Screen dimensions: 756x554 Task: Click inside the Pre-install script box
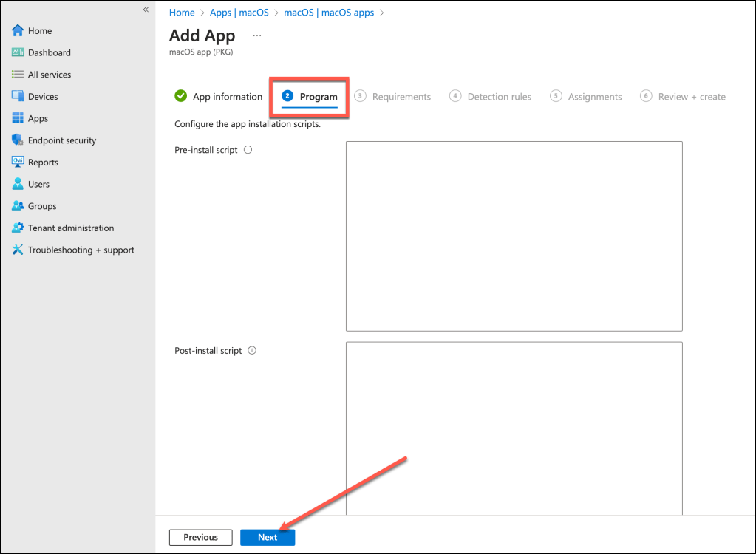[514, 236]
